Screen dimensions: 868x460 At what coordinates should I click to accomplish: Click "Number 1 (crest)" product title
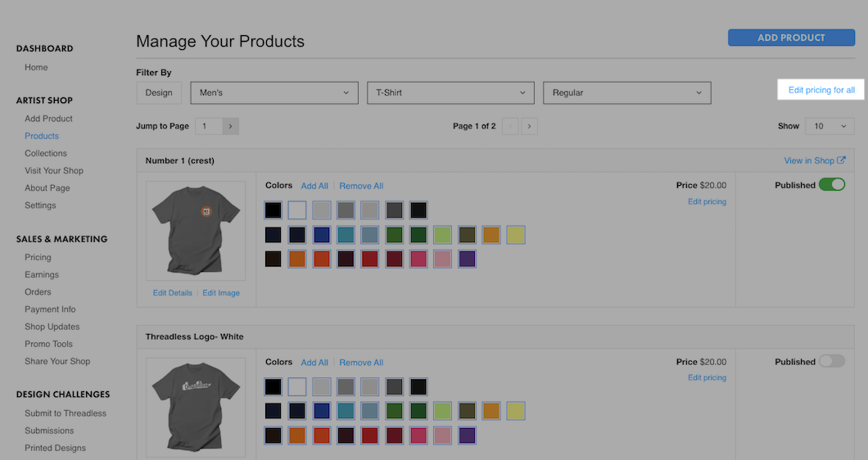click(180, 160)
